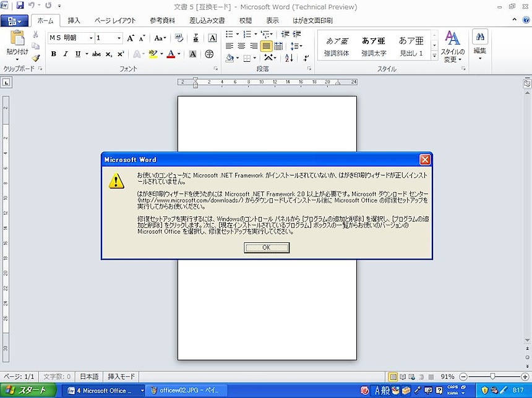Click the Format Painter brush icon

point(35,58)
